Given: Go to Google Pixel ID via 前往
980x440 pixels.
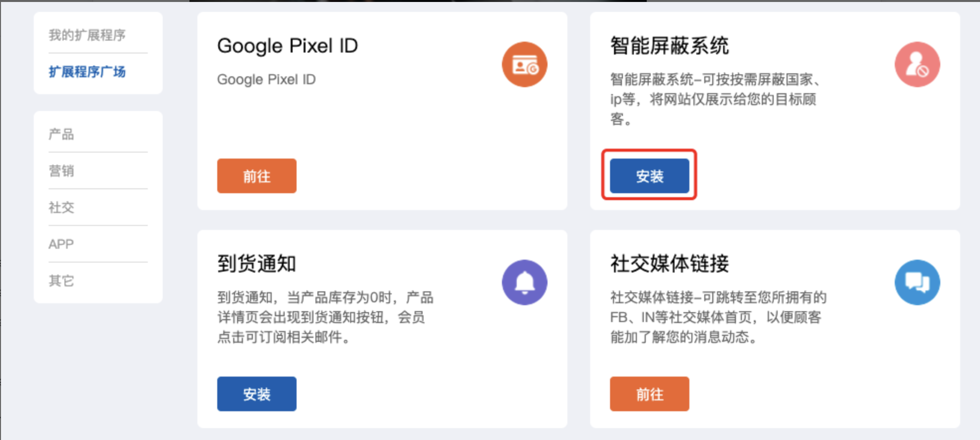Looking at the screenshot, I should (x=256, y=176).
